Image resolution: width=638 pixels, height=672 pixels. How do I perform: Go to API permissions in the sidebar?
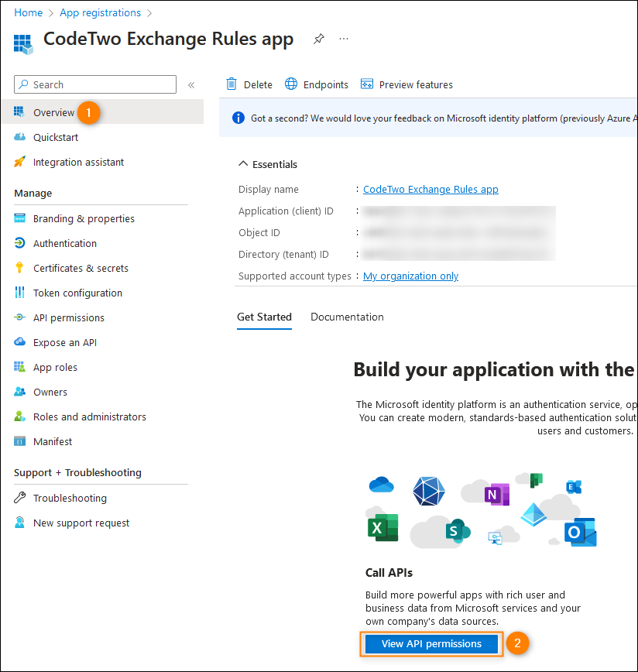pos(69,318)
